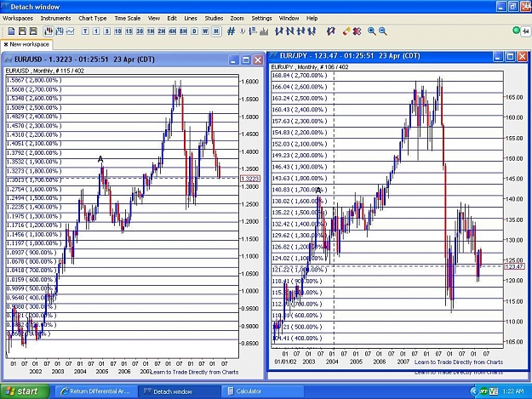Switch to 30 minute time scale
This screenshot has height=399, width=532.
pos(140,31)
